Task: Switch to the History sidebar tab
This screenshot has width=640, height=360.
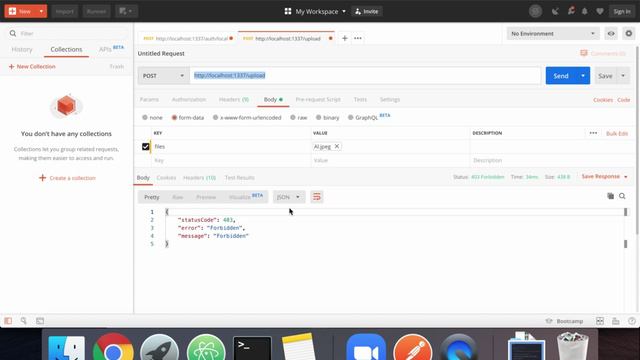Action: tap(22, 49)
